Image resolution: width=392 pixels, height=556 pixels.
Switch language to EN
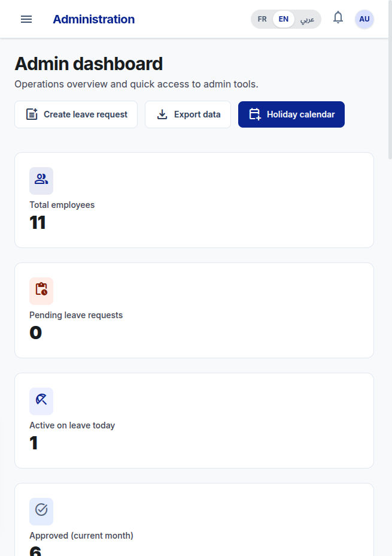tap(283, 19)
